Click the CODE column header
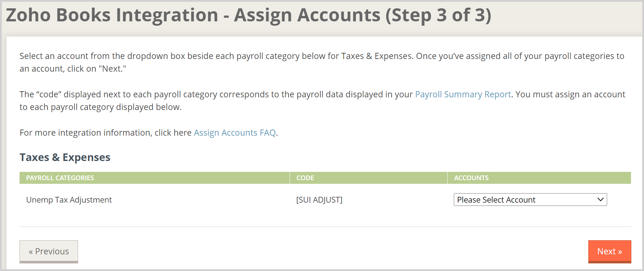The width and height of the screenshot is (644, 271). click(x=305, y=178)
